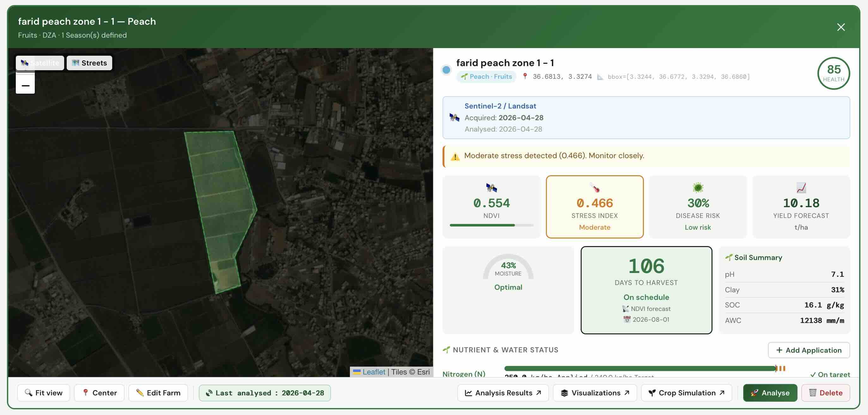Click the pencil icon on Edit Farm
Screen dimensions: 868x415
coord(140,393)
